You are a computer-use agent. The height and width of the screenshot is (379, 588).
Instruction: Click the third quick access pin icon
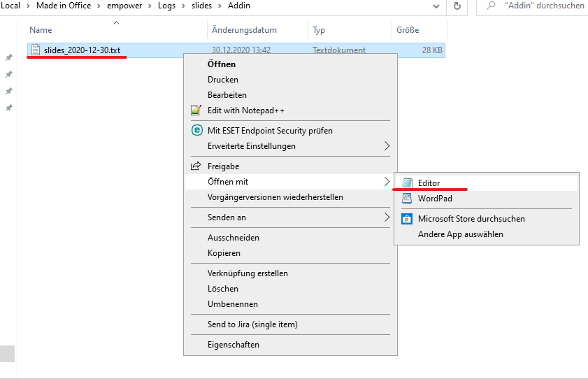pos(8,91)
